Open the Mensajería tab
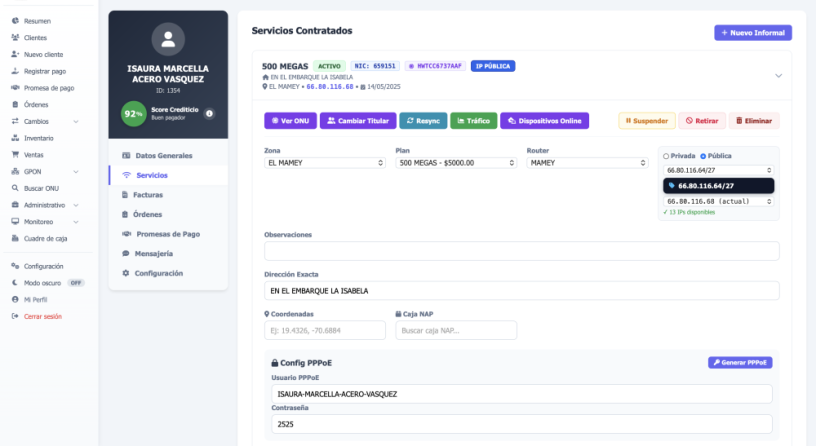The image size is (816, 446). [x=168, y=253]
